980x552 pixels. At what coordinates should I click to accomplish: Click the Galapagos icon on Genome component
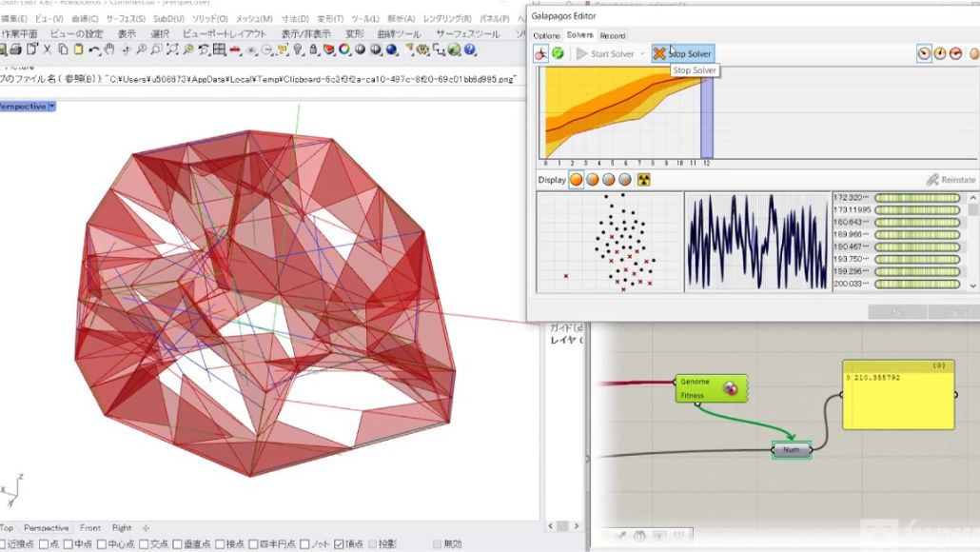[x=731, y=387]
